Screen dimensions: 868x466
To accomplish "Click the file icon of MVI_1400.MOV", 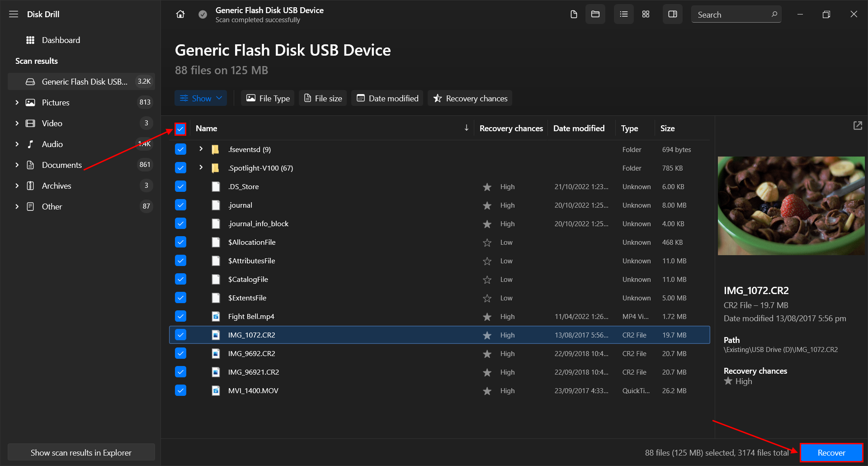I will (216, 391).
